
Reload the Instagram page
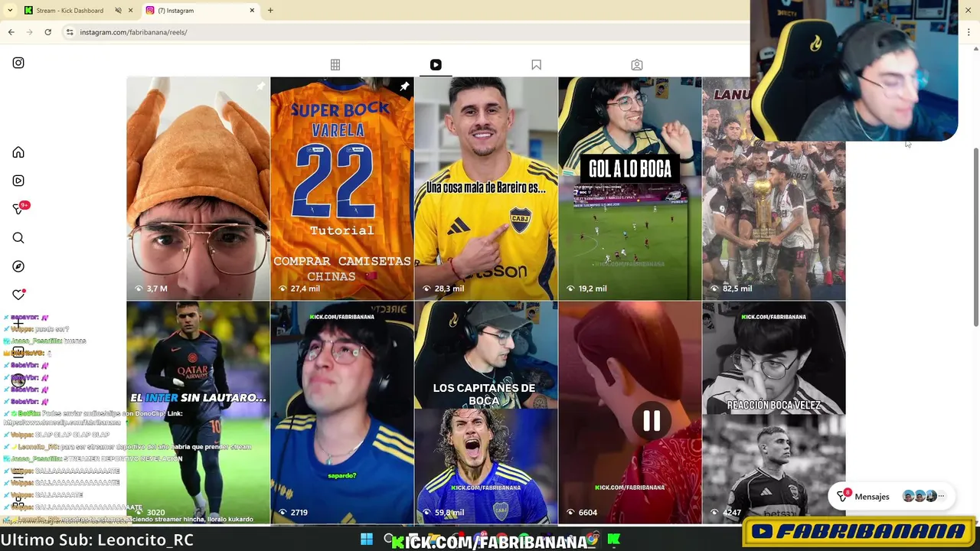[48, 32]
